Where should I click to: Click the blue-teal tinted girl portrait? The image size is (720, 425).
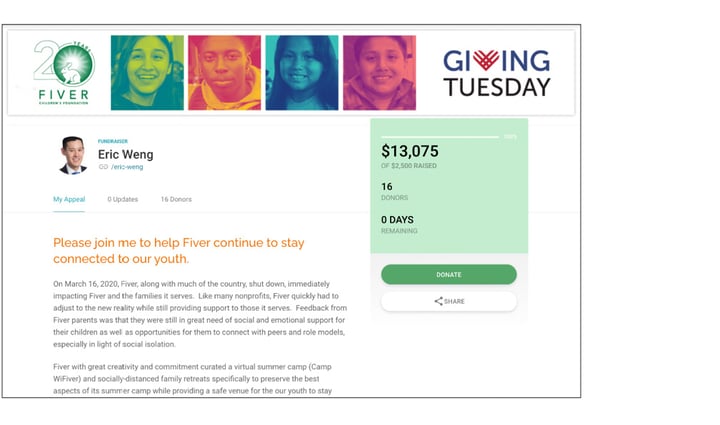click(302, 73)
